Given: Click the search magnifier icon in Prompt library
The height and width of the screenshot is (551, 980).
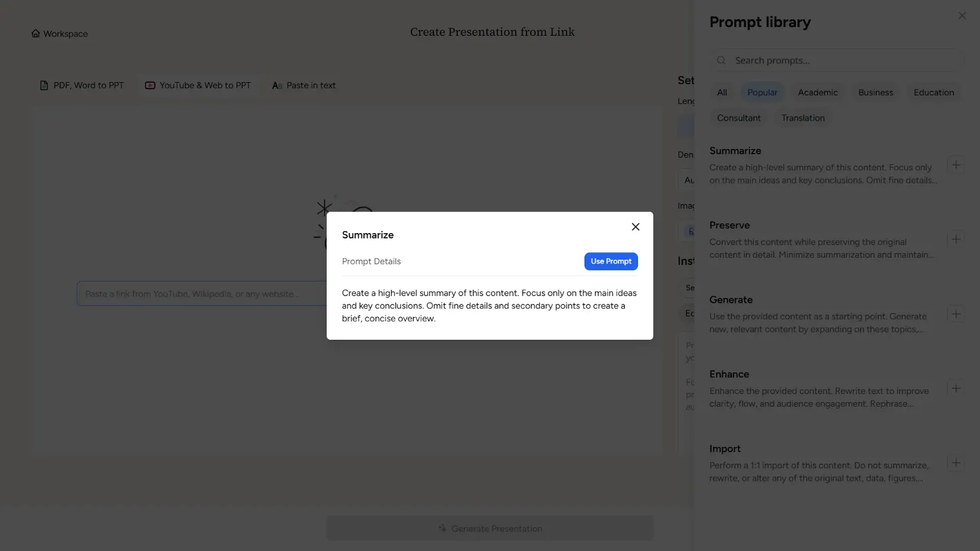Looking at the screenshot, I should (722, 60).
